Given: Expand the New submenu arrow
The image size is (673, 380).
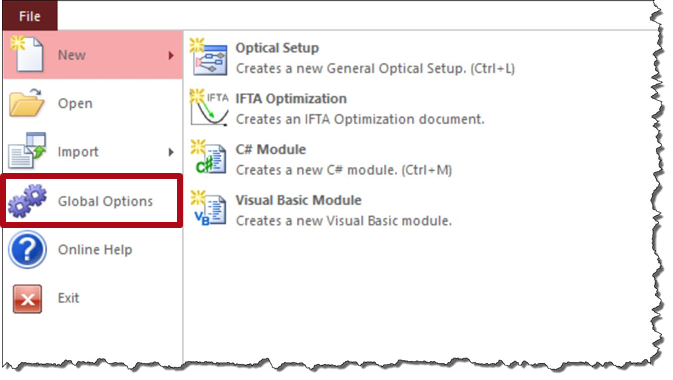Looking at the screenshot, I should 171,55.
